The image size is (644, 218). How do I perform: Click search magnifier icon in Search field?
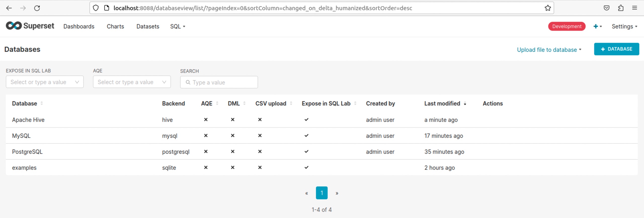click(x=188, y=82)
